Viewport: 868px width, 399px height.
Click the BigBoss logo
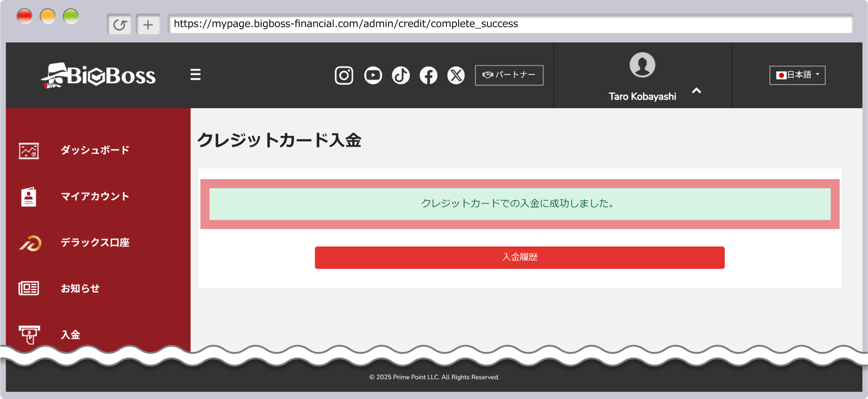(x=99, y=75)
